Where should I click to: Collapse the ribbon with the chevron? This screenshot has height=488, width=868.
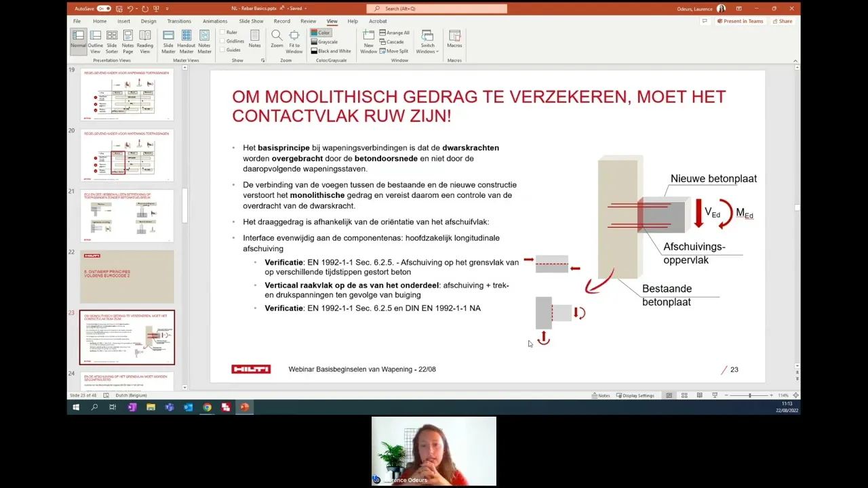coord(795,60)
